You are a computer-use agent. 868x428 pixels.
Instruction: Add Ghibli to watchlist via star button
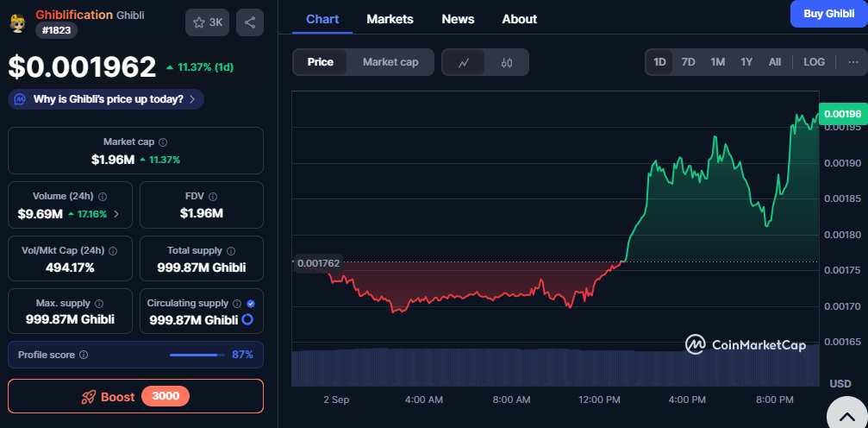pyautogui.click(x=207, y=22)
